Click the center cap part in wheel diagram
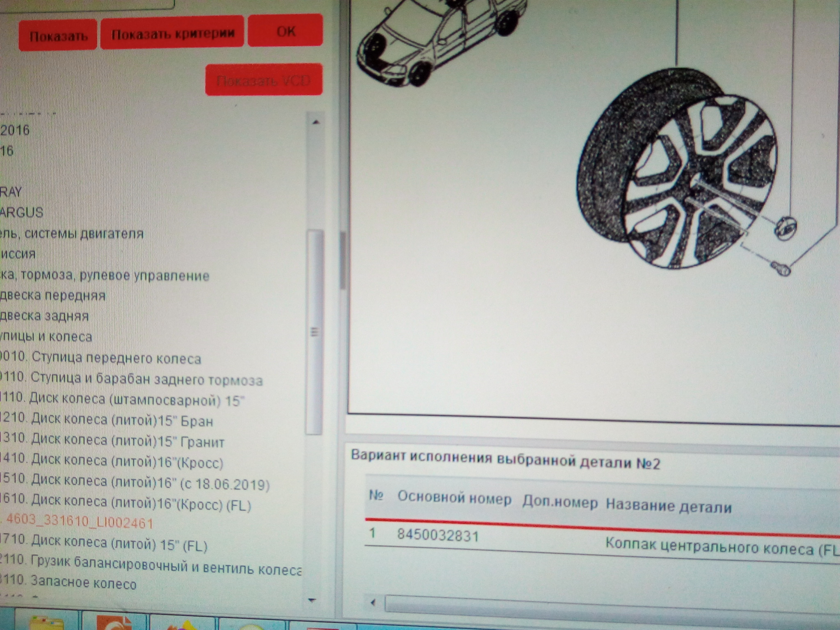Screen dimensions: 840x630 785,228
